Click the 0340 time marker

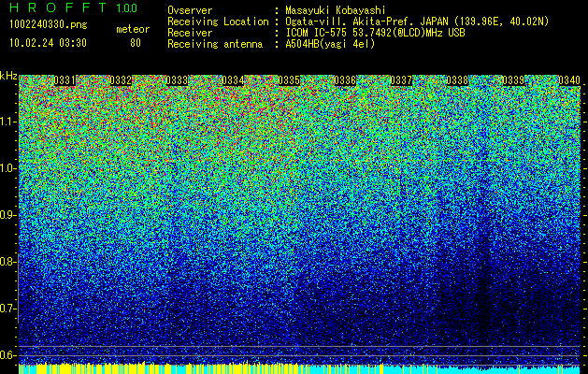click(569, 80)
